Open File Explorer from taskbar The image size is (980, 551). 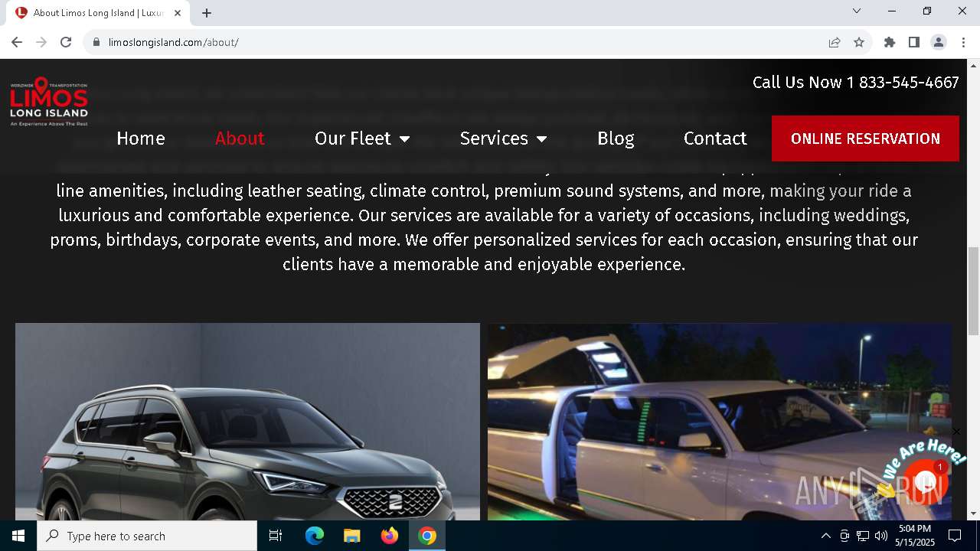[x=351, y=536]
